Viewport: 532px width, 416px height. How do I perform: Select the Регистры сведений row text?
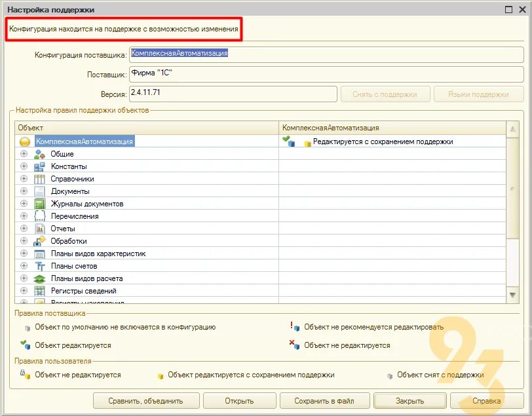point(83,291)
